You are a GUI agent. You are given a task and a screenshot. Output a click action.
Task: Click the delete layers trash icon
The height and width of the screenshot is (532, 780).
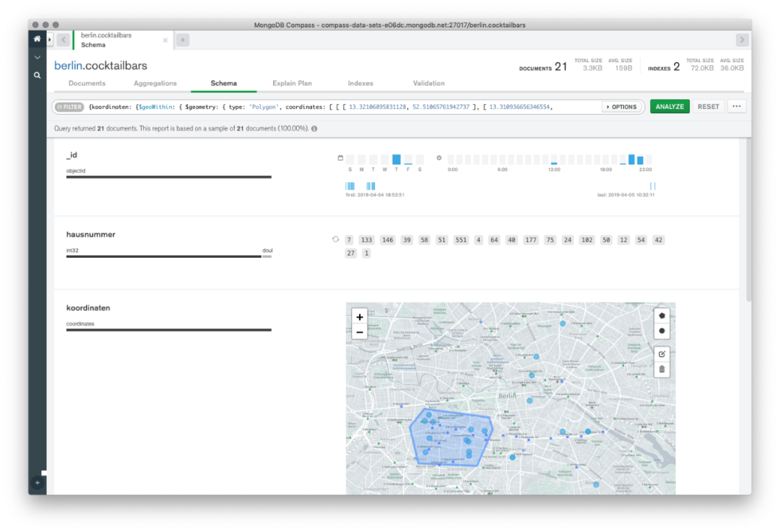tap(662, 370)
